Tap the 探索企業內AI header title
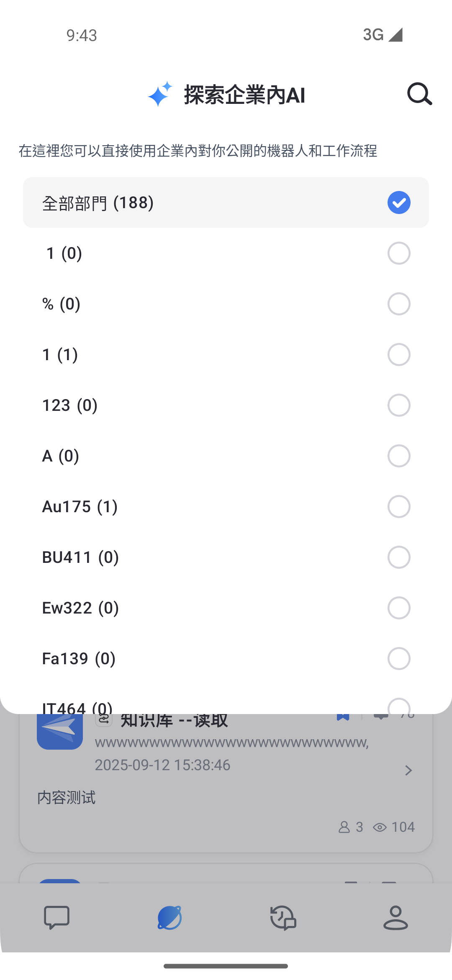Image resolution: width=452 pixels, height=980 pixels. tap(244, 95)
